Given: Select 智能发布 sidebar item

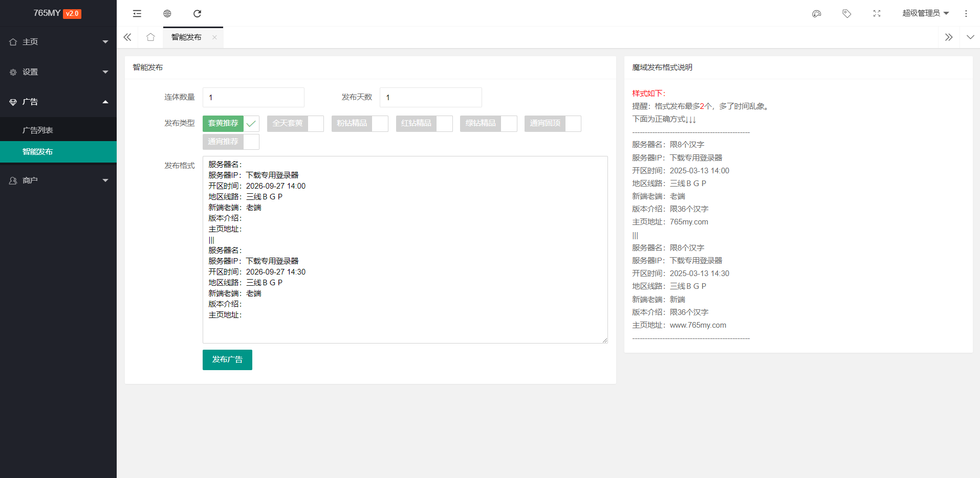Looking at the screenshot, I should coord(58,152).
